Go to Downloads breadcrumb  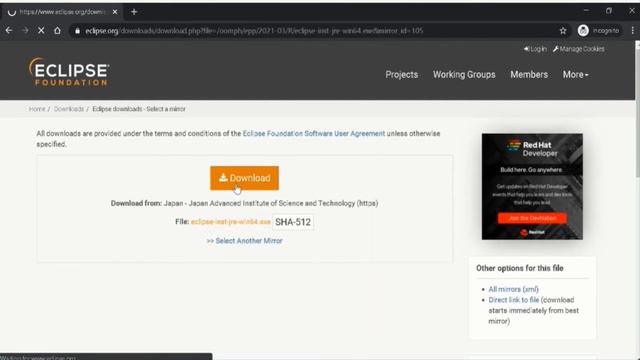[69, 109]
